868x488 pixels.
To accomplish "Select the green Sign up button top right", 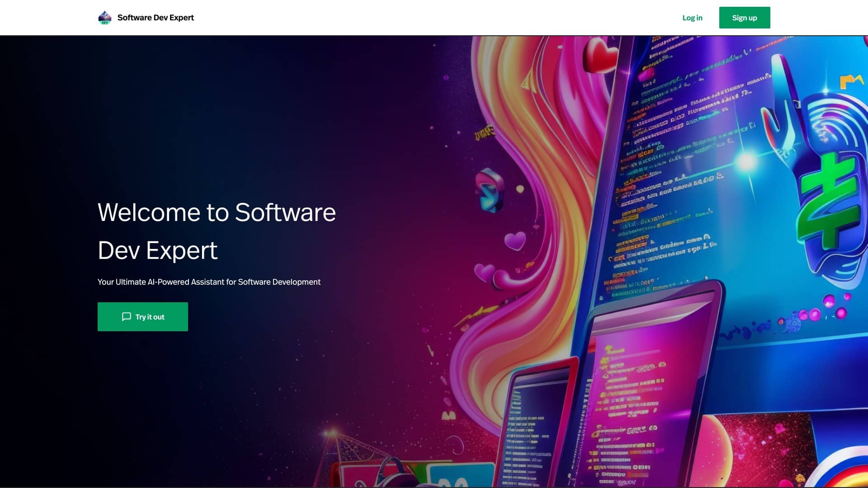I will [745, 18].
